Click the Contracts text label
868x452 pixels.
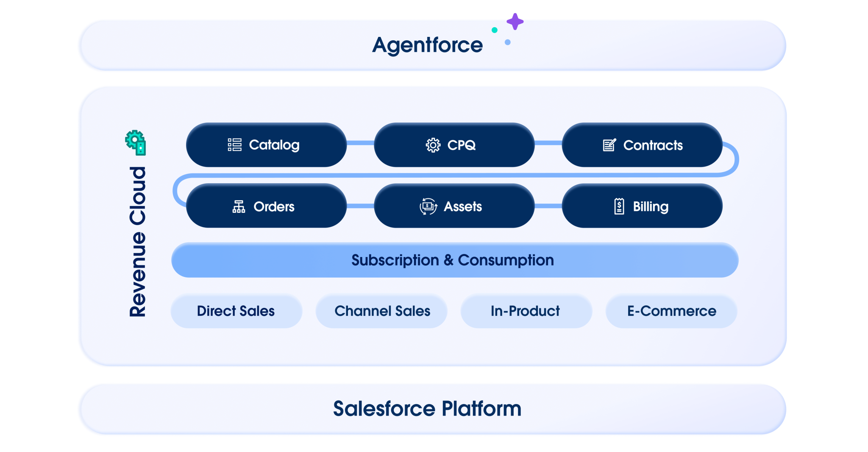pos(653,145)
